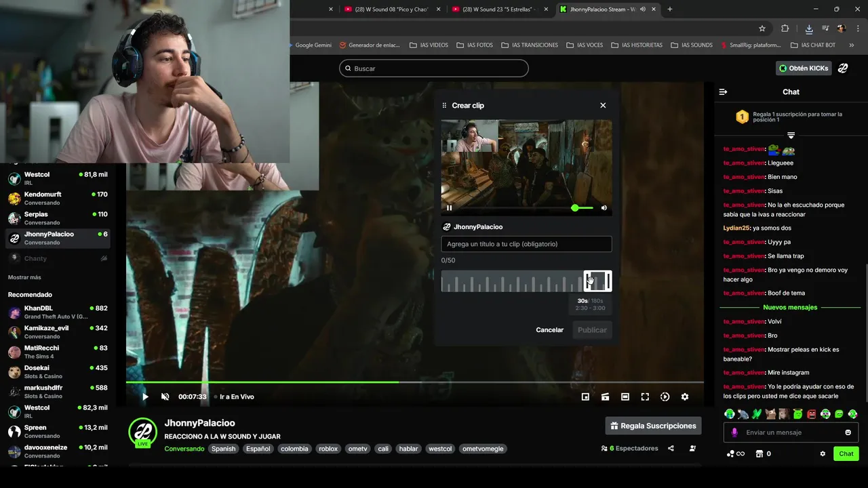868x488 pixels.
Task: Click the Enviar un mensaje chat input
Action: tap(791, 432)
